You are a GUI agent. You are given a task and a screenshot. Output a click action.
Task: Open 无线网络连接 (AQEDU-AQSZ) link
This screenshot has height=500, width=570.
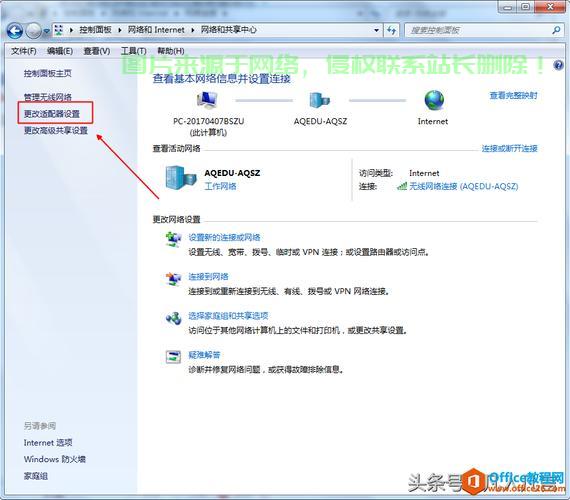tap(463, 186)
